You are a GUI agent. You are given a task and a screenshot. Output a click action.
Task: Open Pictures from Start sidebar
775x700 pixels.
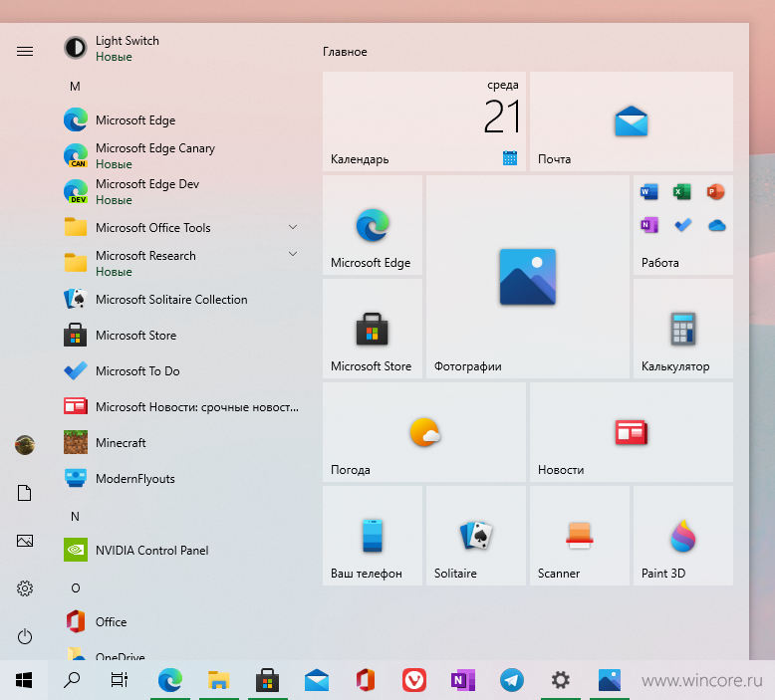pos(25,541)
